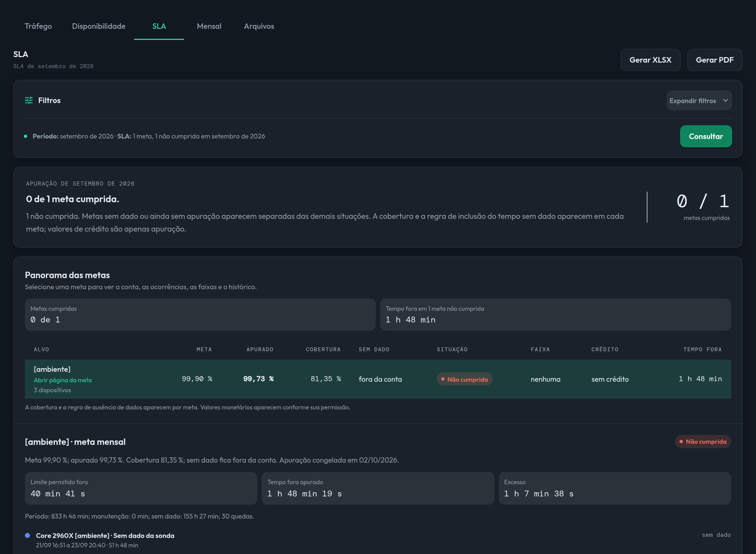Click the Metas cumpridas 0 de 1 card

click(x=200, y=315)
